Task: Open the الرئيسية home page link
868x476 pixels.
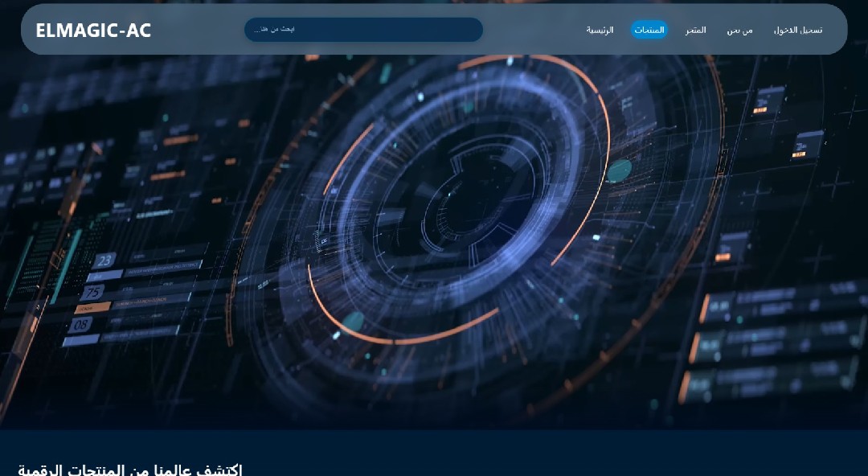Action: coord(600,30)
